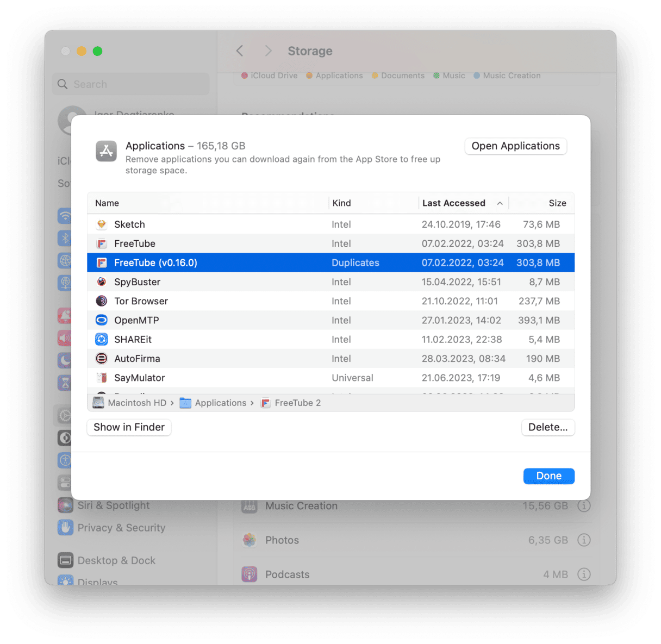Click the SpyBuster app icon
This screenshot has width=661, height=644.
pyautogui.click(x=102, y=282)
